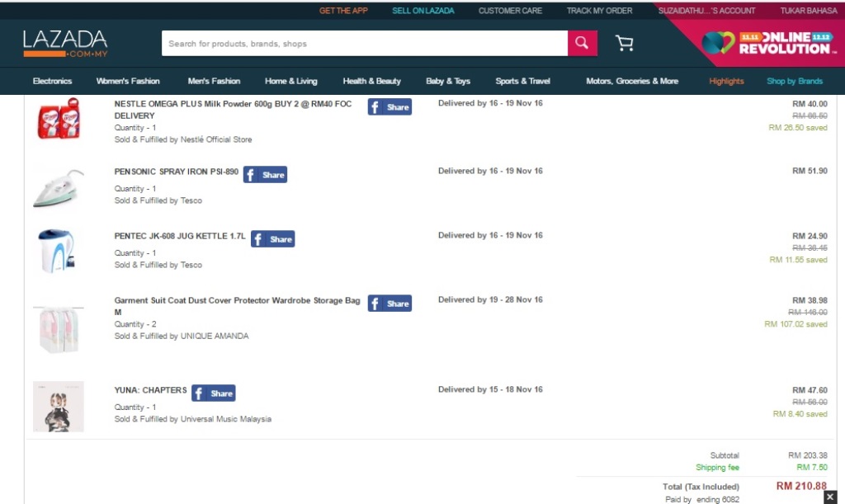Open the Baby & Toys category
Screen dimensions: 845x504
(x=448, y=82)
